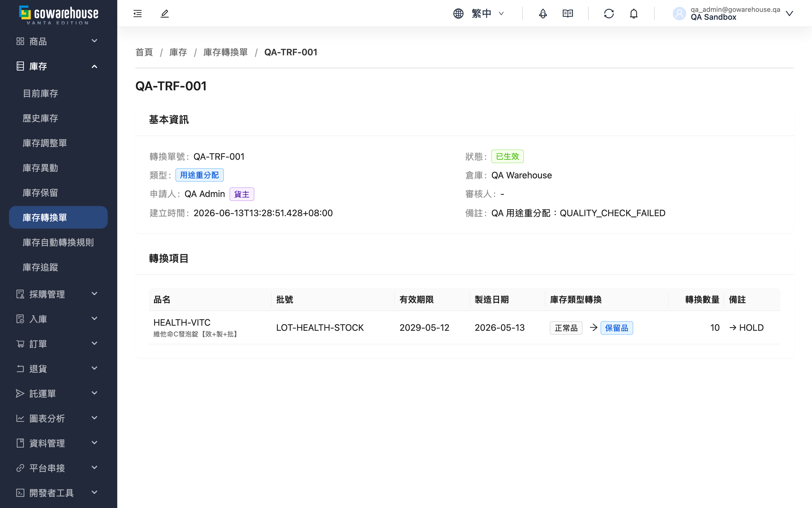The height and width of the screenshot is (508, 812).
Task: Collapse the sidebar menu icon
Action: 138,14
